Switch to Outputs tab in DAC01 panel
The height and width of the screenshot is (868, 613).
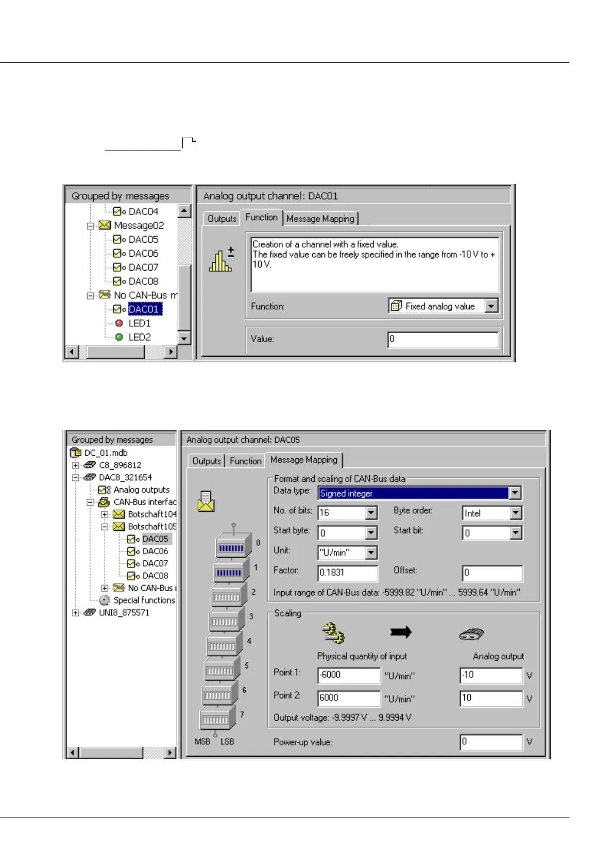coord(222,219)
